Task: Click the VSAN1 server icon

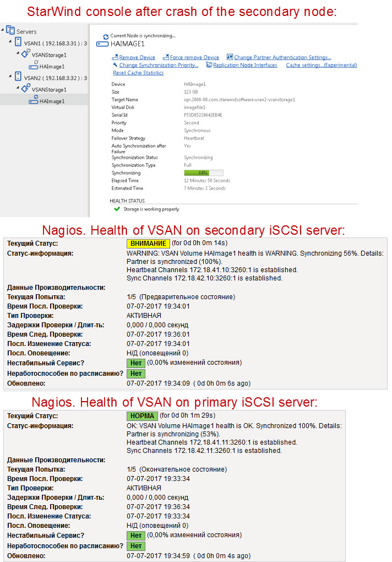Action: [18, 42]
